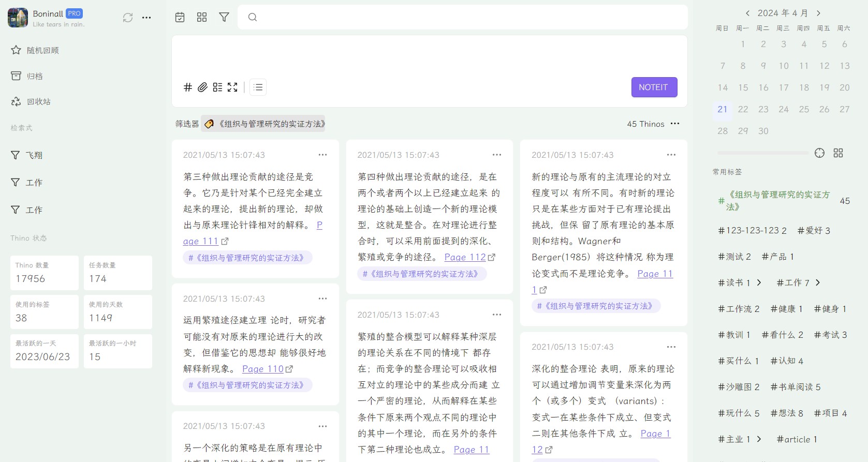Toggle the bullet list button in editor

[258, 87]
